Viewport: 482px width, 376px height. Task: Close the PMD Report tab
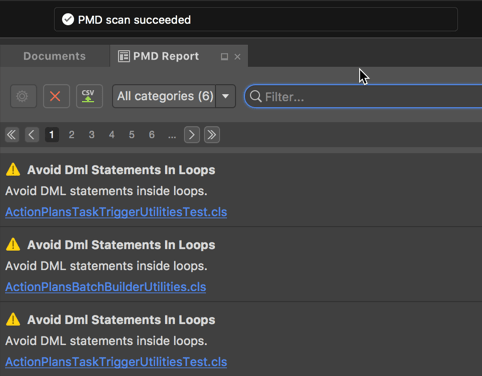tap(237, 57)
